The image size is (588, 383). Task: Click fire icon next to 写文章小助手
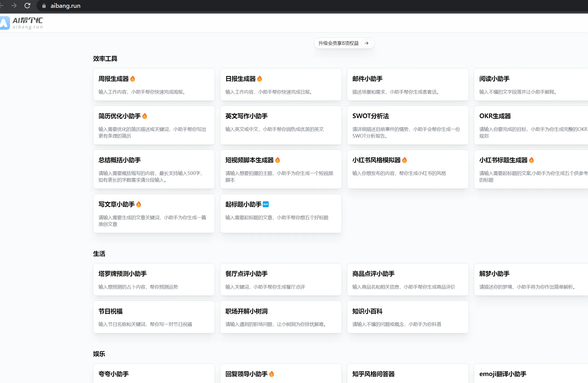tap(139, 204)
